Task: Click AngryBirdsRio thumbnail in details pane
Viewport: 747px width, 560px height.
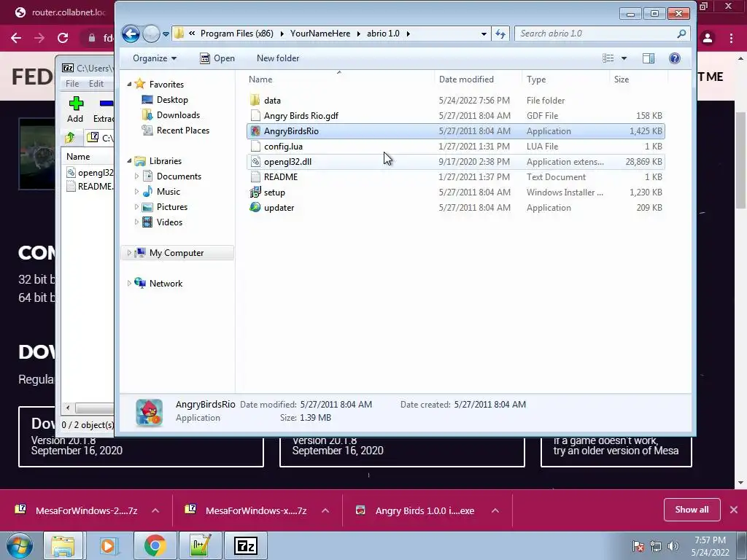Action: coord(149,412)
